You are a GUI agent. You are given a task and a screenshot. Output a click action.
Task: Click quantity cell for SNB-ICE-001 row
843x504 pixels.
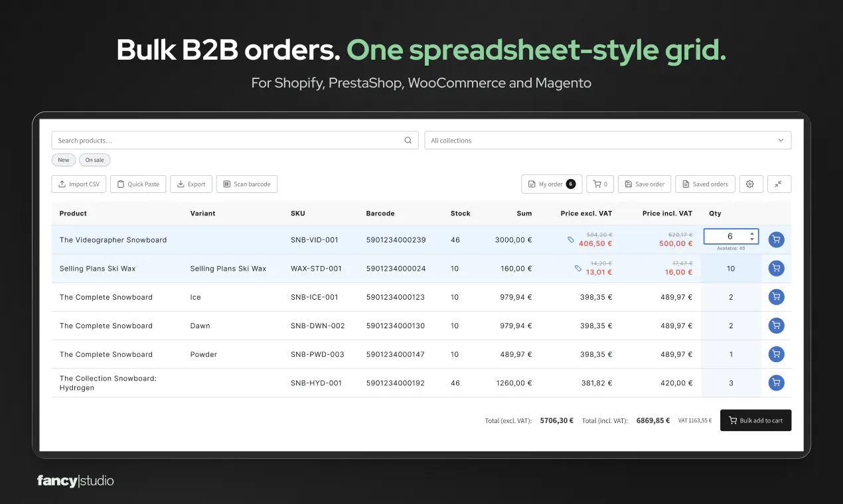[731, 297]
